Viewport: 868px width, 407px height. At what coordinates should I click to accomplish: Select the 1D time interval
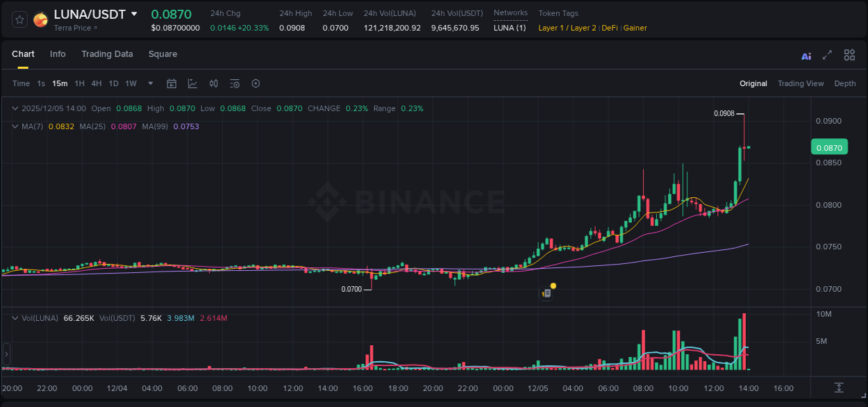coord(113,83)
